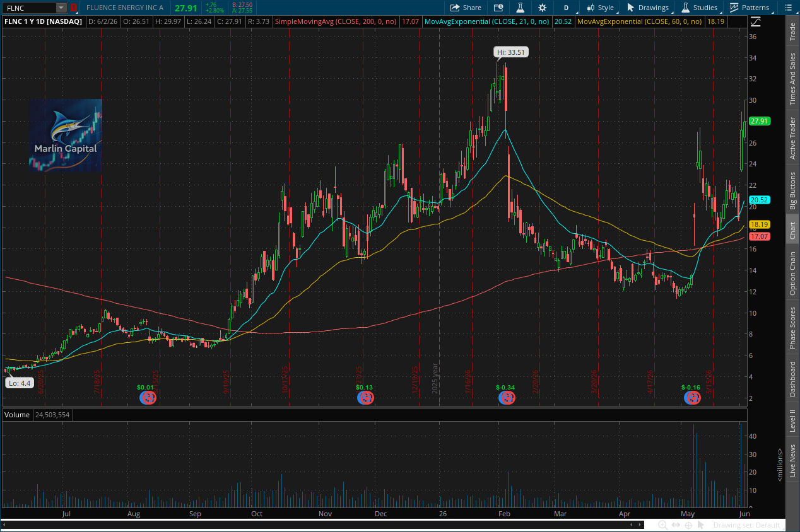Open chart settings gear icon
The height and width of the screenshot is (532, 800).
point(542,8)
